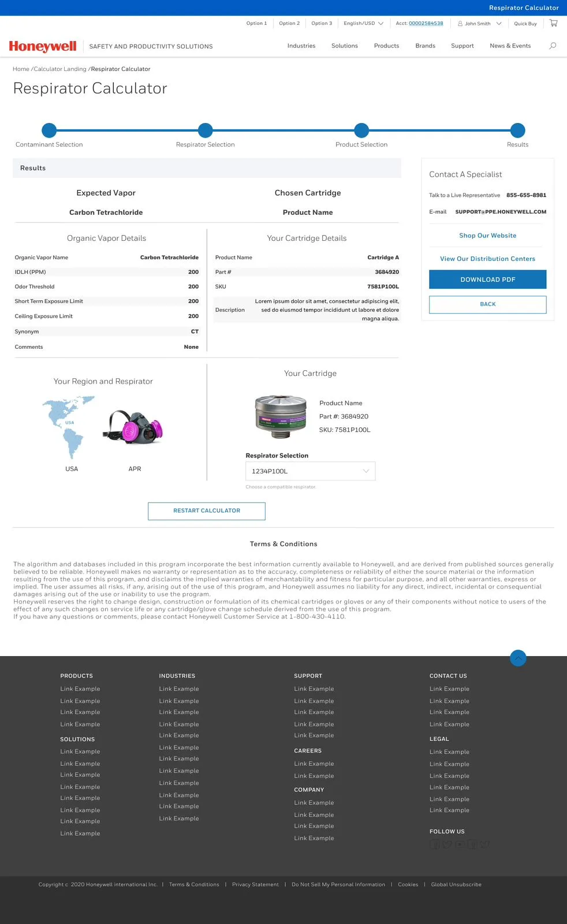Click the PRODUCTS footer heading

76,676
